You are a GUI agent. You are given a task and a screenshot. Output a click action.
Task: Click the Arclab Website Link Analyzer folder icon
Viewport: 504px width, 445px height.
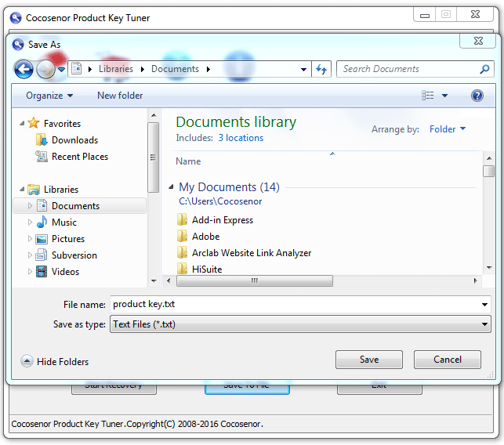(183, 252)
